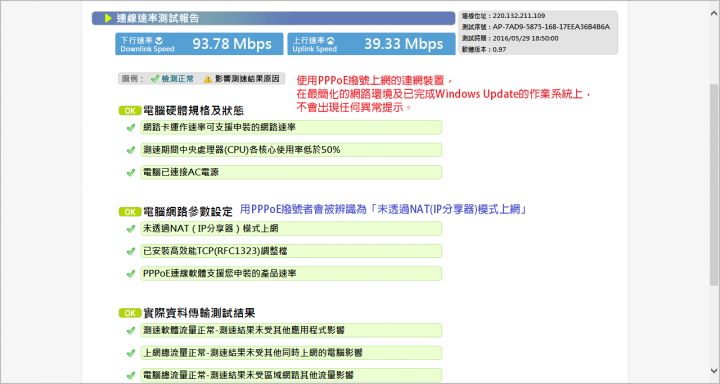Screen dimensions: 720x384
Task: Click the row 測速軟體流量正常-測速結果未受其他應用程式影響
Action: click(291, 331)
